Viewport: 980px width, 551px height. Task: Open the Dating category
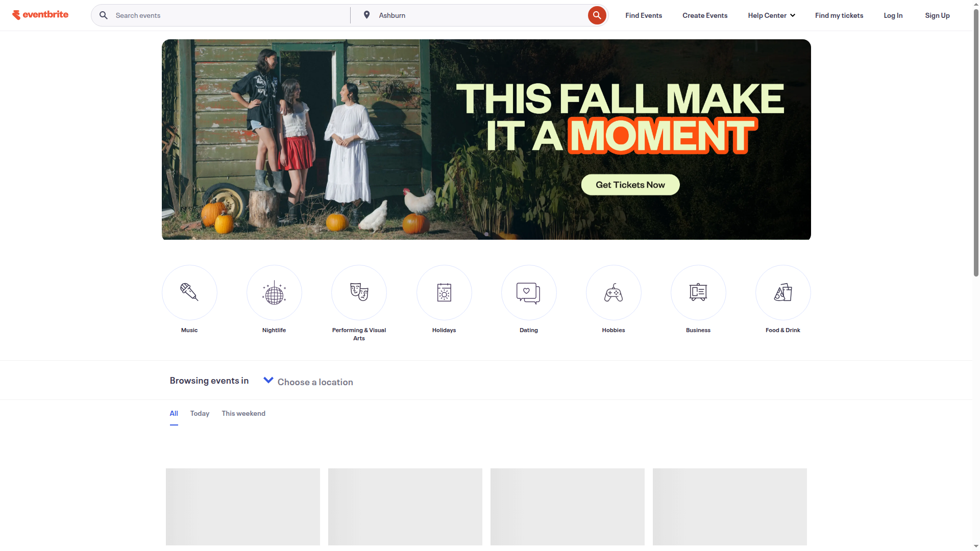[x=528, y=292]
